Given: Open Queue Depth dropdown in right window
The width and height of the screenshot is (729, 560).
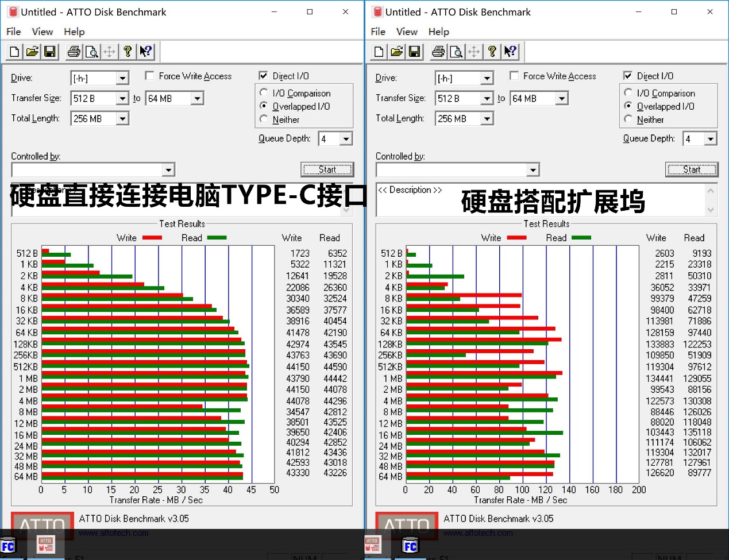Looking at the screenshot, I should pyautogui.click(x=710, y=139).
